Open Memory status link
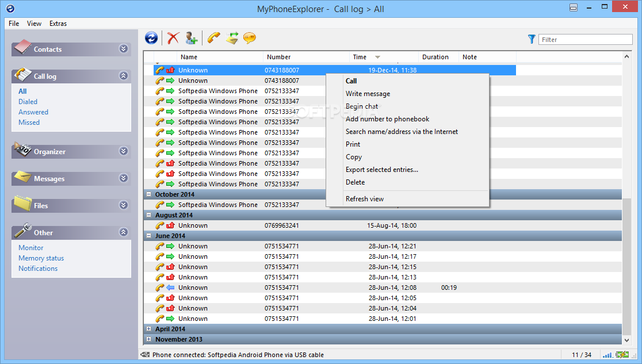This screenshot has width=642, height=364. tap(41, 258)
